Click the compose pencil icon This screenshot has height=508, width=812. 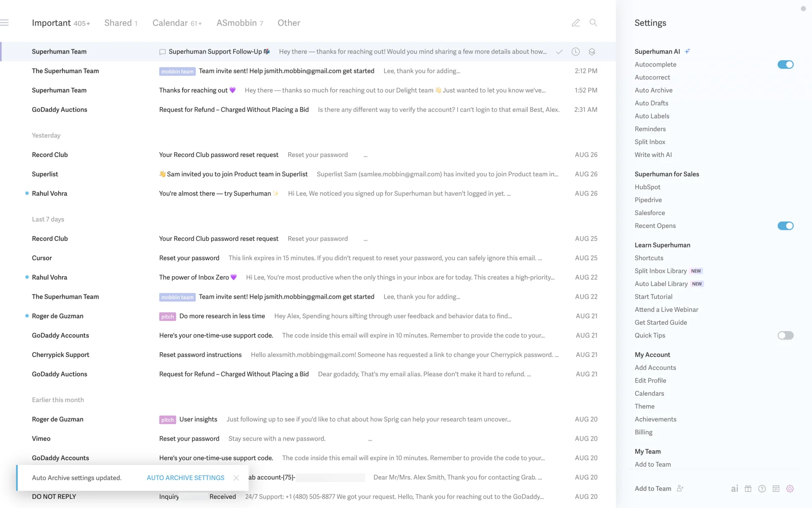tap(576, 23)
